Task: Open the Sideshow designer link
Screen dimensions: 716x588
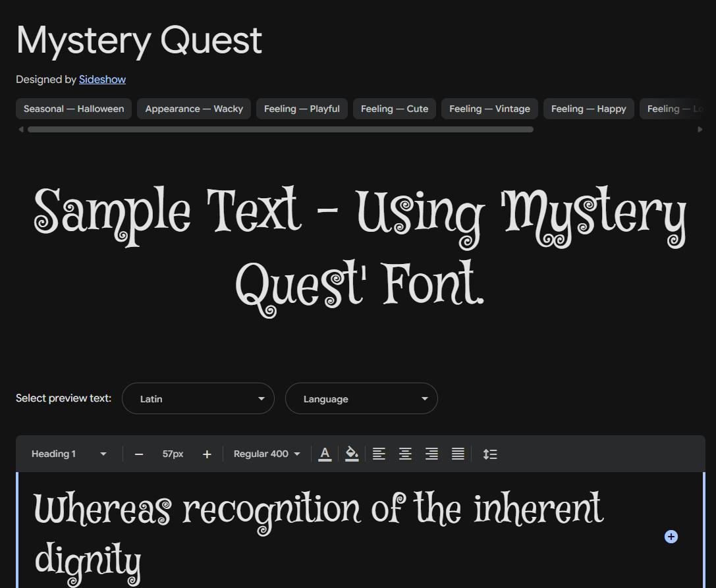Action: pyautogui.click(x=102, y=80)
